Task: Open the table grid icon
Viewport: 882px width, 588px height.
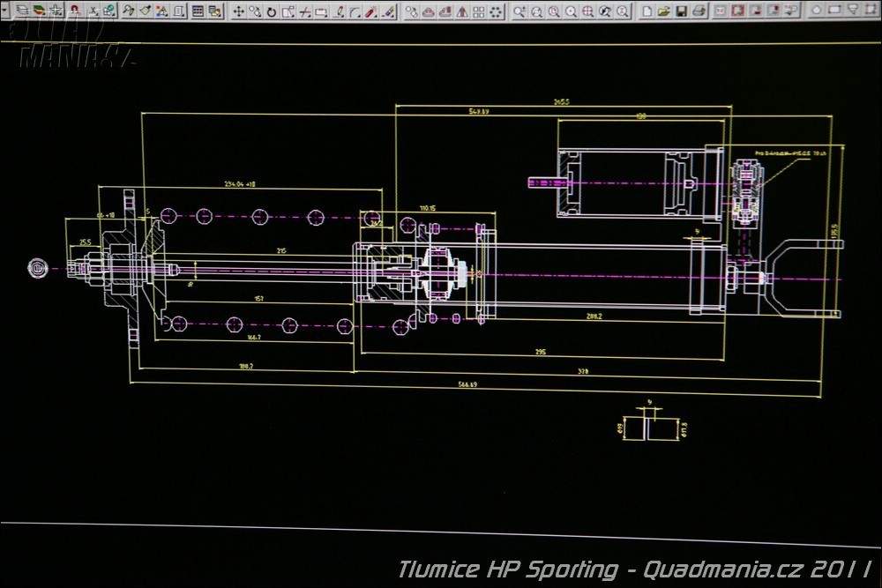Action: [x=198, y=11]
